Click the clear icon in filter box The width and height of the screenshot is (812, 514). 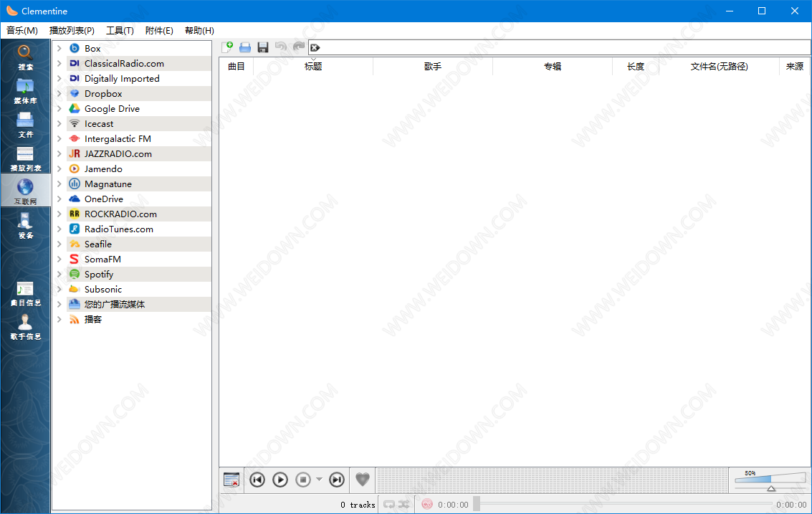tap(315, 47)
